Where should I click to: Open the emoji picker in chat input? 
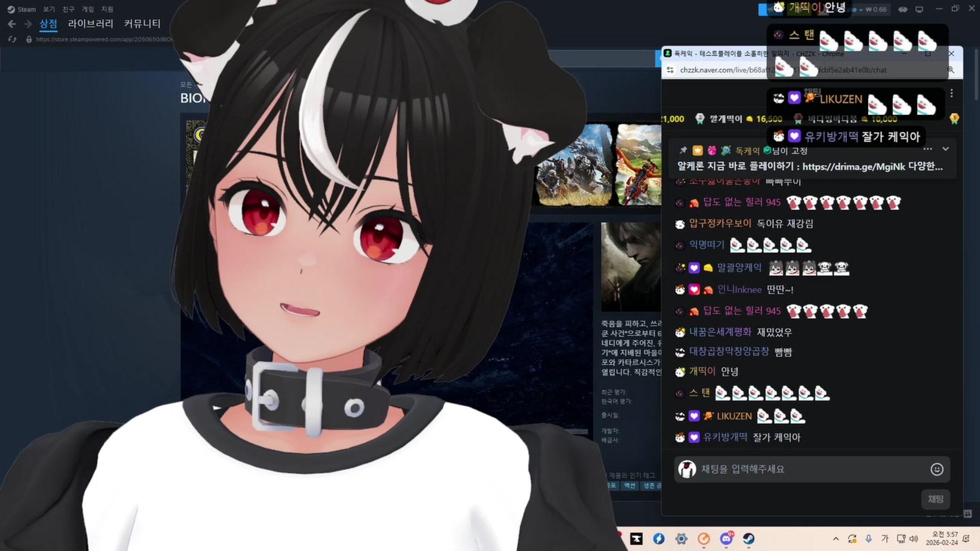pyautogui.click(x=937, y=469)
